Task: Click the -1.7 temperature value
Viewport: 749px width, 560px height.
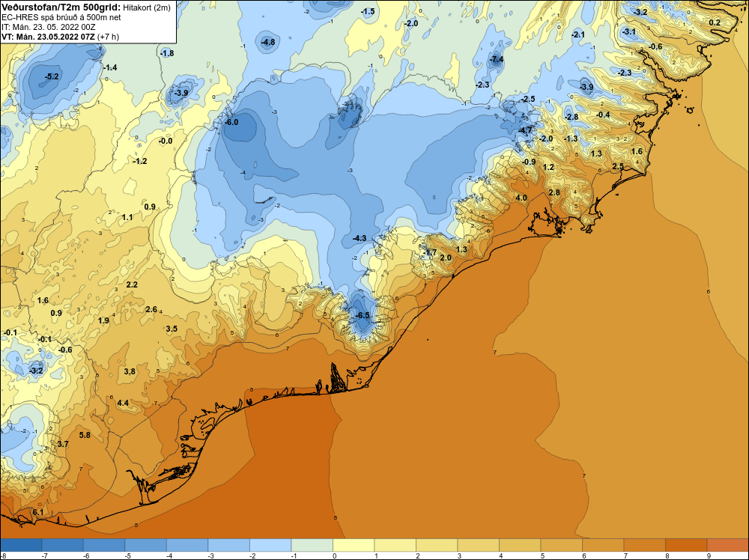Action: click(430, 252)
